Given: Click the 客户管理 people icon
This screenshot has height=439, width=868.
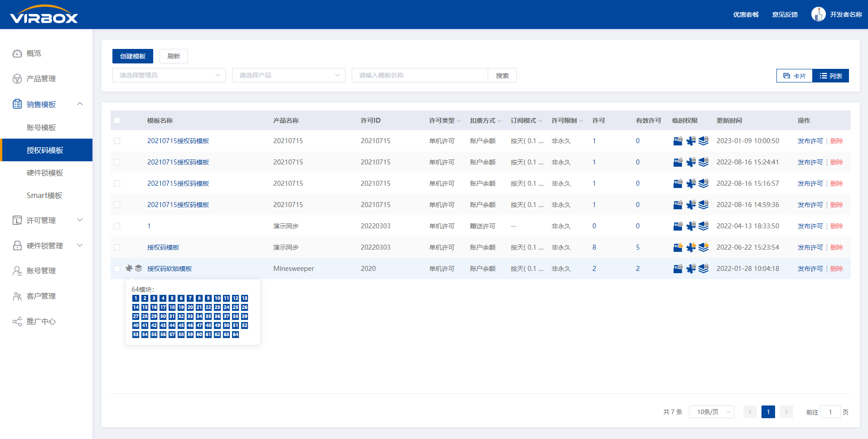Looking at the screenshot, I should (17, 296).
